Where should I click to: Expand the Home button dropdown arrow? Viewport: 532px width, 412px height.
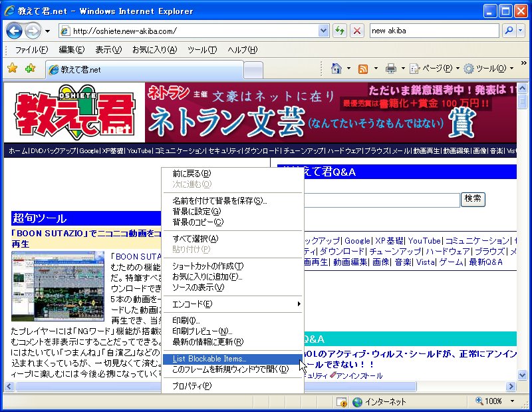348,69
